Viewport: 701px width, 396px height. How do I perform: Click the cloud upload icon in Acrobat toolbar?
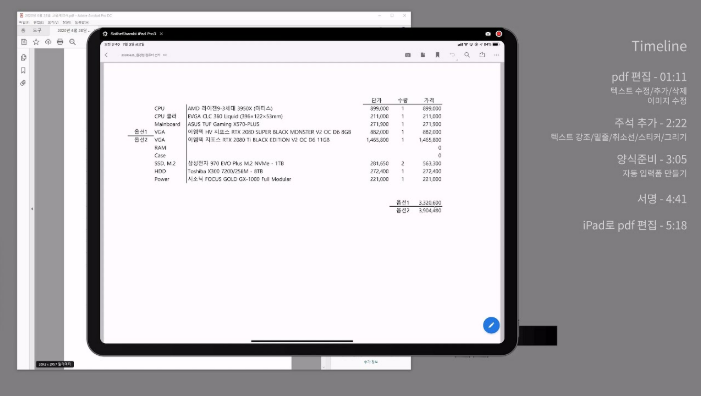[x=48, y=42]
